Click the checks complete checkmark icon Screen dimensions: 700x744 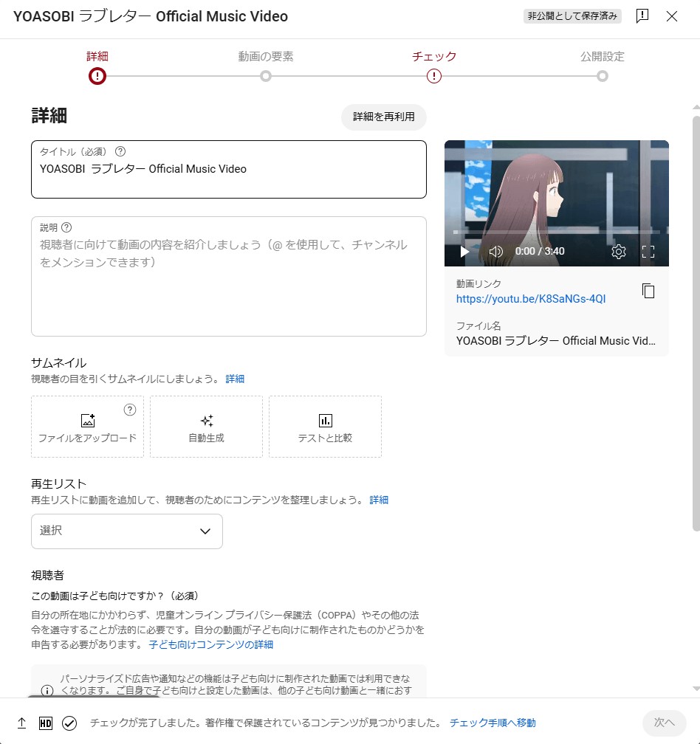pyautogui.click(x=69, y=723)
